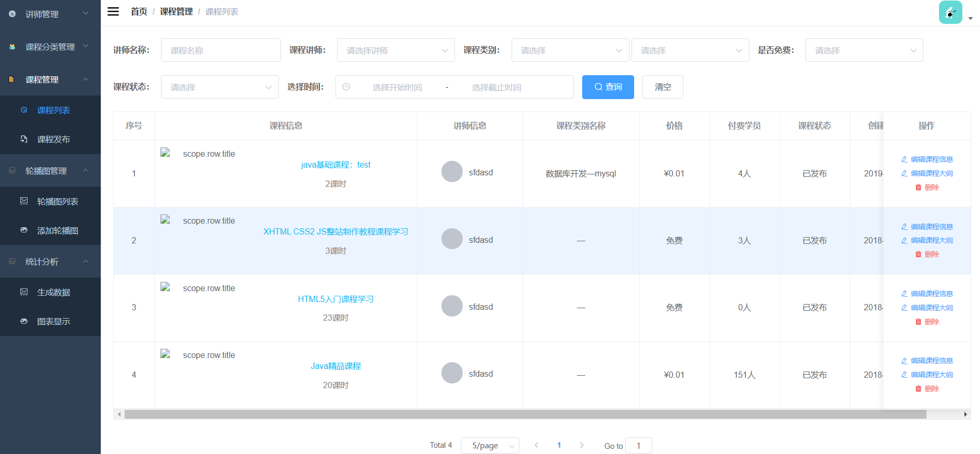Screen dimensions: 980x454
Task: Collapse the 课程管理 sidebar menu
Action: pyautogui.click(x=50, y=79)
